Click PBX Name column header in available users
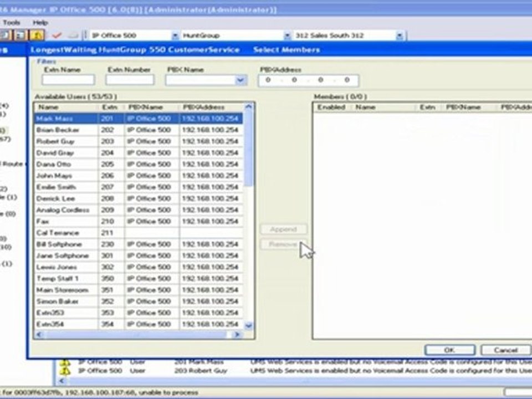Screen dimensions: 532x399 pyautogui.click(x=152, y=107)
